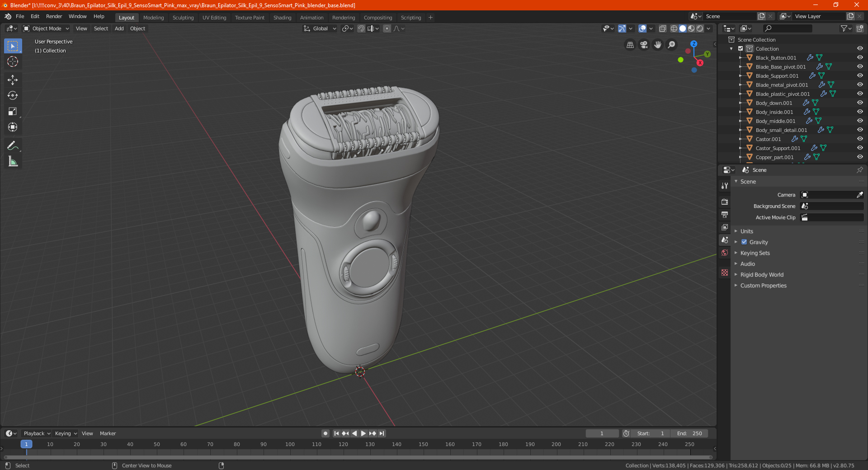The height and width of the screenshot is (470, 868).
Task: Activate the Transform tool
Action: [x=13, y=127]
